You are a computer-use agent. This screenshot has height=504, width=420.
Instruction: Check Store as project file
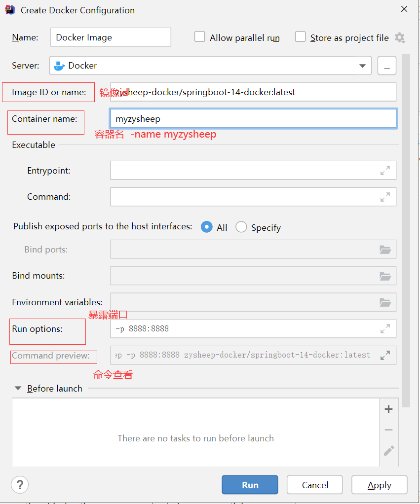300,37
